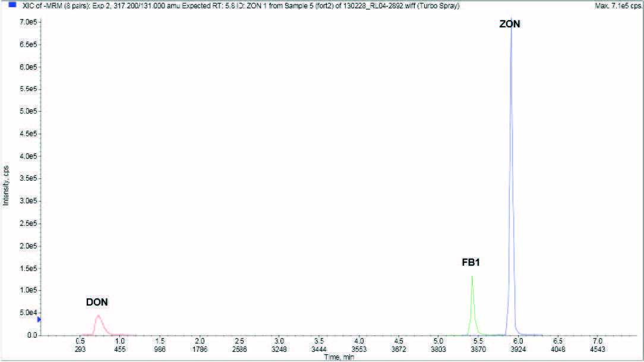Click the 0.5 min time tick label

click(x=80, y=341)
